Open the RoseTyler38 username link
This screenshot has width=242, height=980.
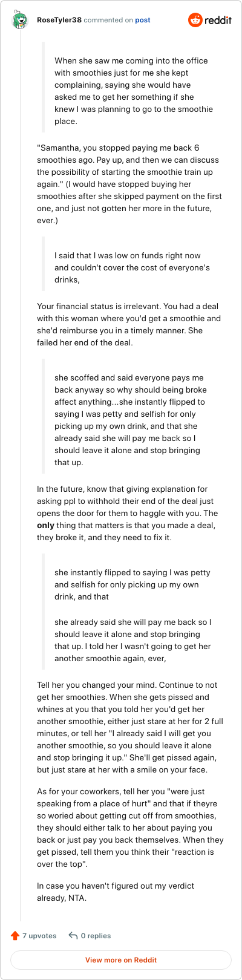59,20
